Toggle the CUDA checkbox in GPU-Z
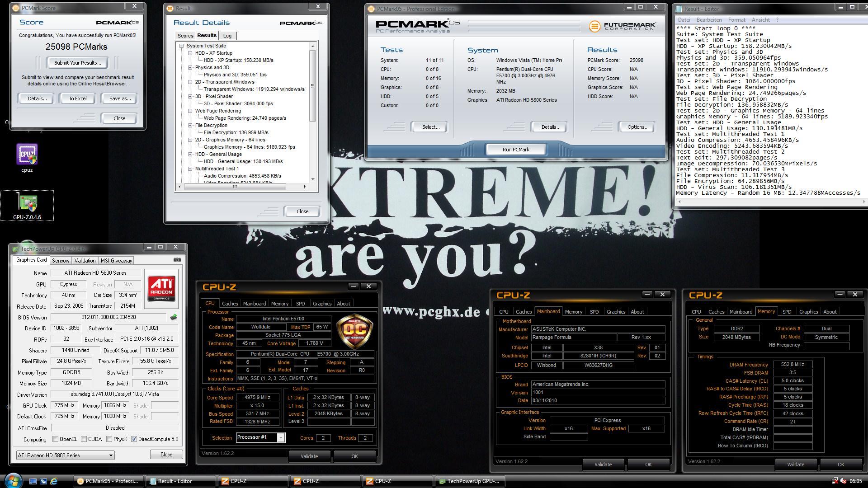 click(x=84, y=439)
